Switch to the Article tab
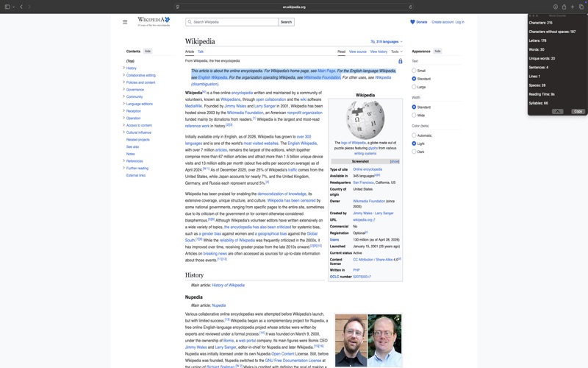Viewport: 588px width, 368px height. [x=190, y=52]
